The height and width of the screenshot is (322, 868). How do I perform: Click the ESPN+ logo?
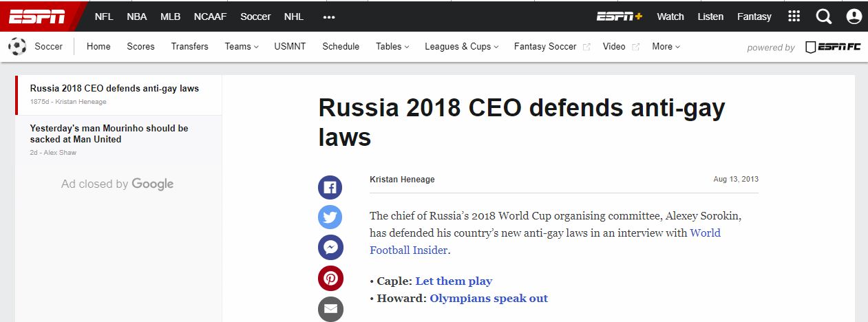pos(619,17)
